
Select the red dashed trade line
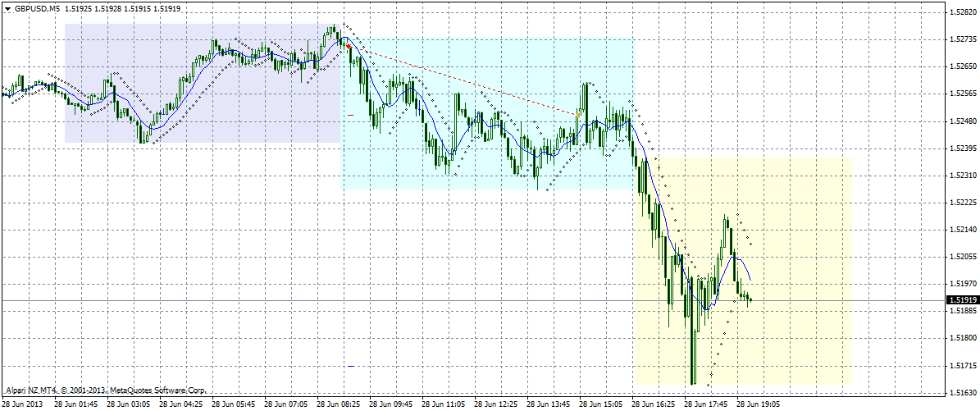coord(463,80)
